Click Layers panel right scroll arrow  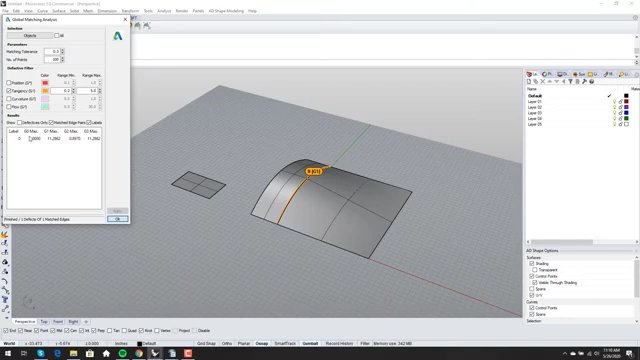pyautogui.click(x=636, y=242)
